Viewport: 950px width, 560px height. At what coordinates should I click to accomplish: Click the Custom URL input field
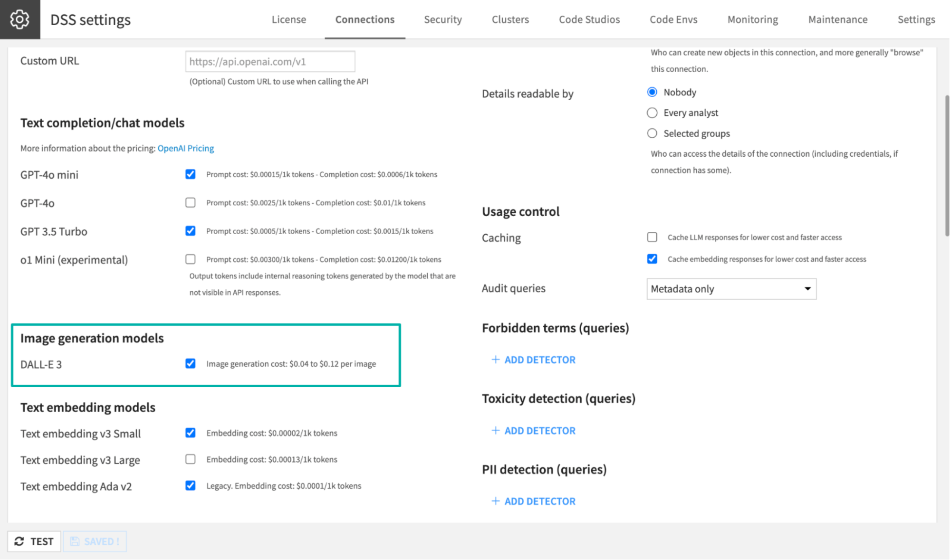pyautogui.click(x=269, y=61)
